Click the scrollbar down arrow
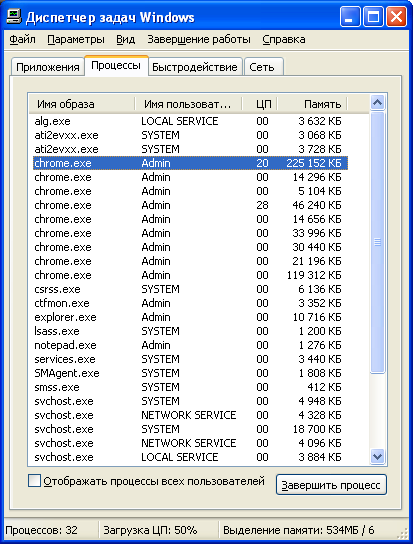This screenshot has height=544, width=413. click(377, 456)
